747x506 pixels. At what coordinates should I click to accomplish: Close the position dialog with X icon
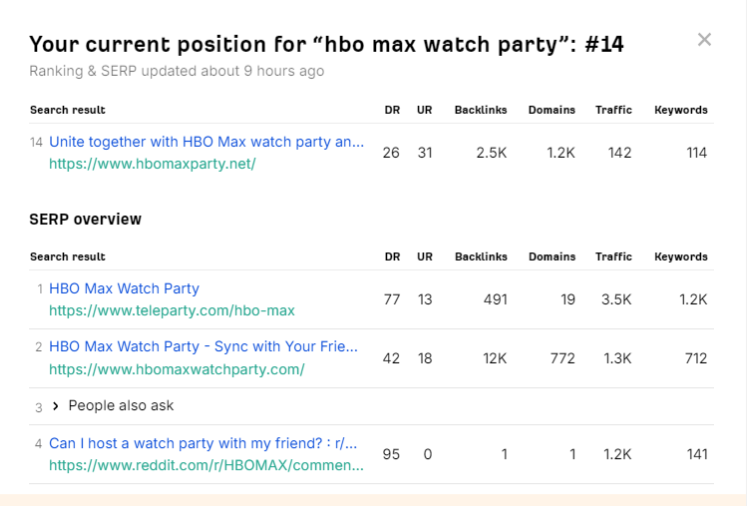tap(704, 40)
